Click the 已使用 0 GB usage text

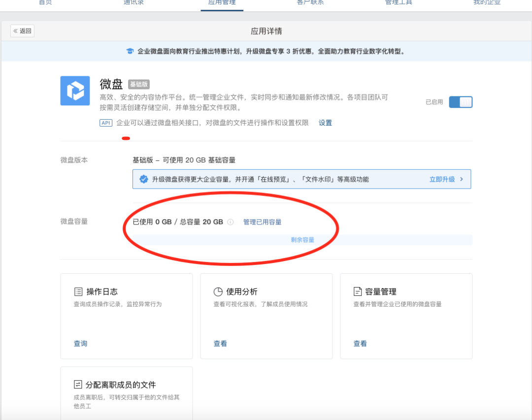pyautogui.click(x=152, y=222)
